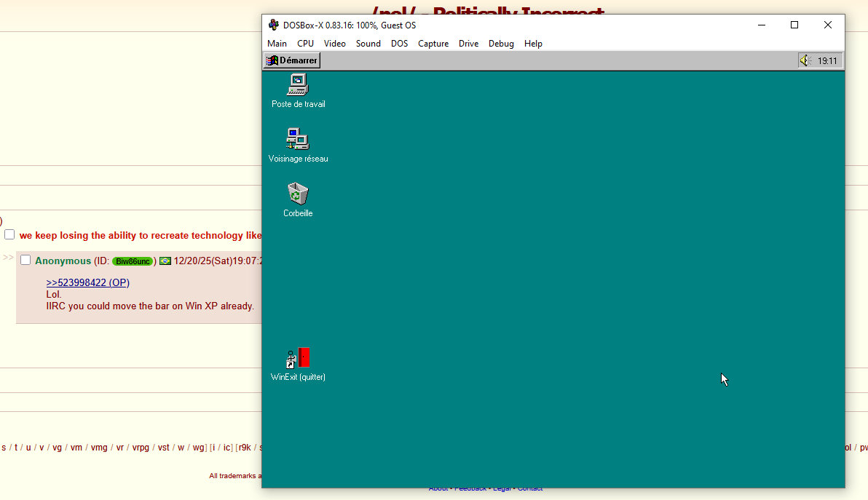
Task: Tick the checkbox beside thread subject line
Action: click(9, 234)
